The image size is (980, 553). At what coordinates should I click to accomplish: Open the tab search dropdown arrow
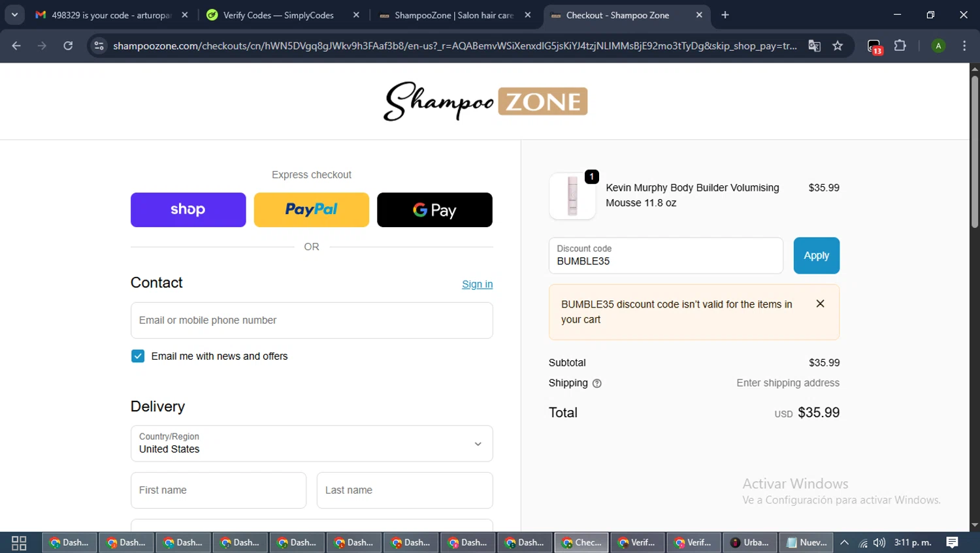tap(14, 14)
